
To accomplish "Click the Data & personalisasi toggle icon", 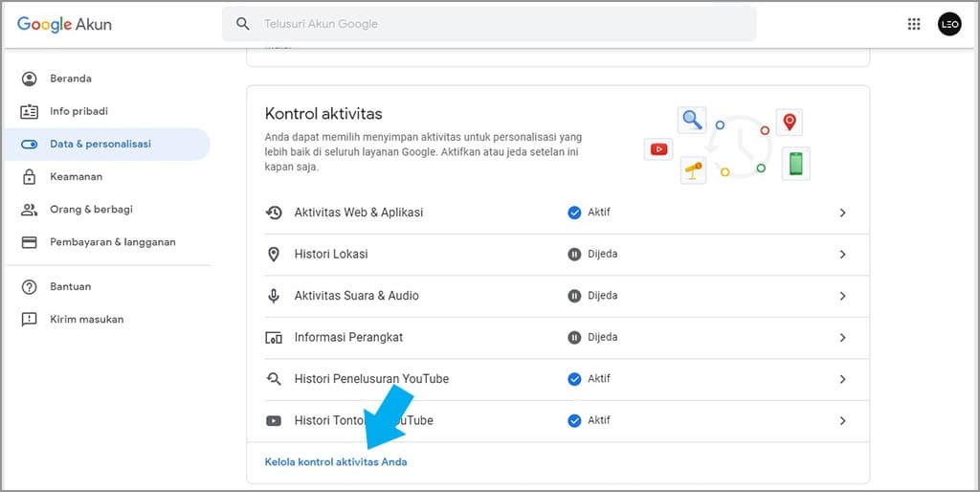I will 30,145.
